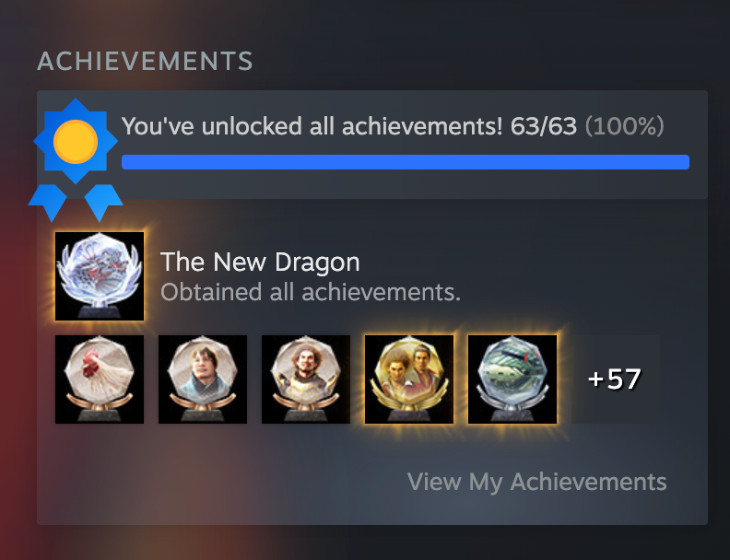The width and height of the screenshot is (730, 560).
Task: Select the white rooster achievement icon
Action: click(x=100, y=379)
